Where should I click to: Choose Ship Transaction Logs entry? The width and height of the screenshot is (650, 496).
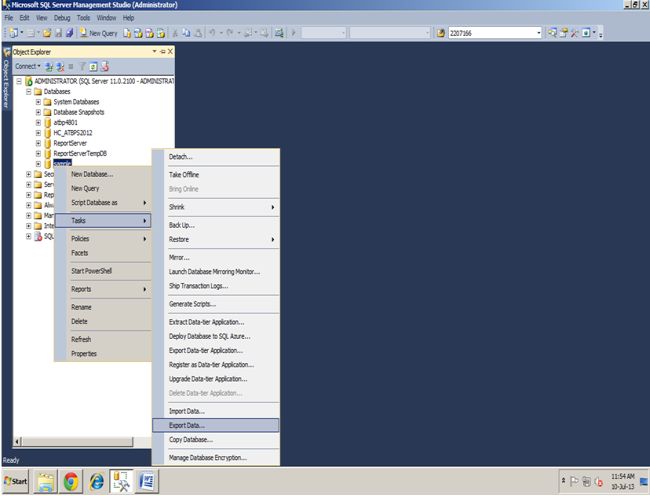[216, 286]
